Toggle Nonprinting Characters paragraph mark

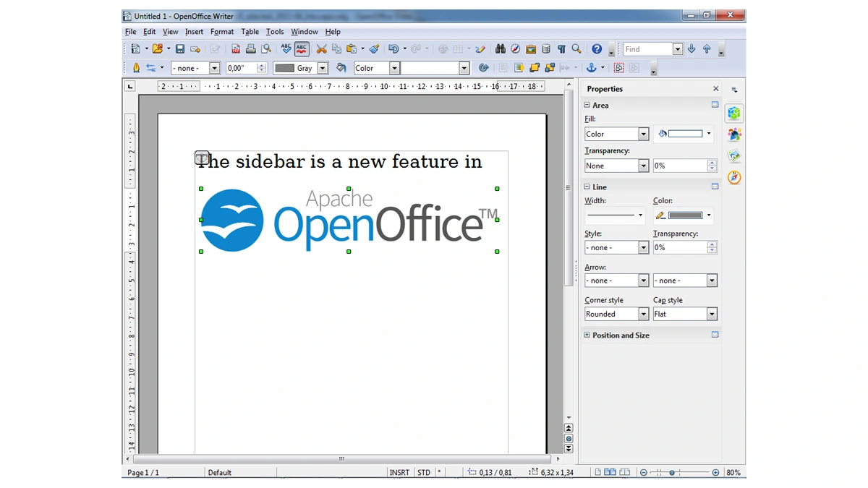[561, 49]
